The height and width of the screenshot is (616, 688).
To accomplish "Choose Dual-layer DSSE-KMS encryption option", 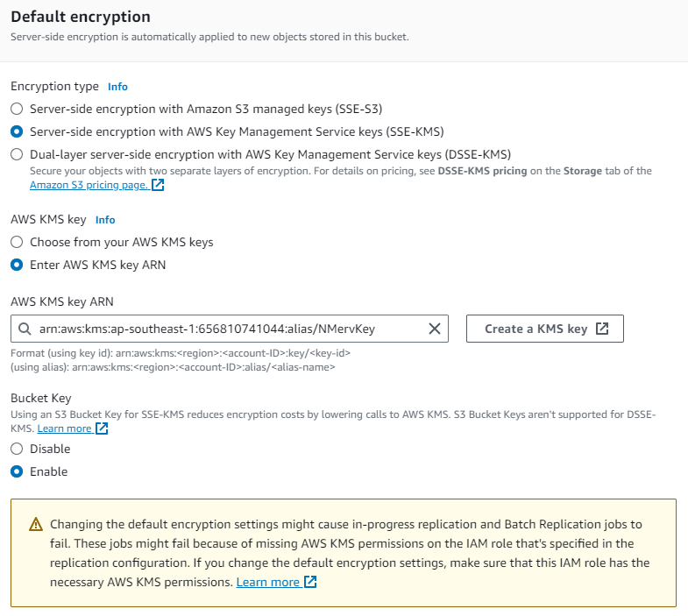I will (17, 154).
